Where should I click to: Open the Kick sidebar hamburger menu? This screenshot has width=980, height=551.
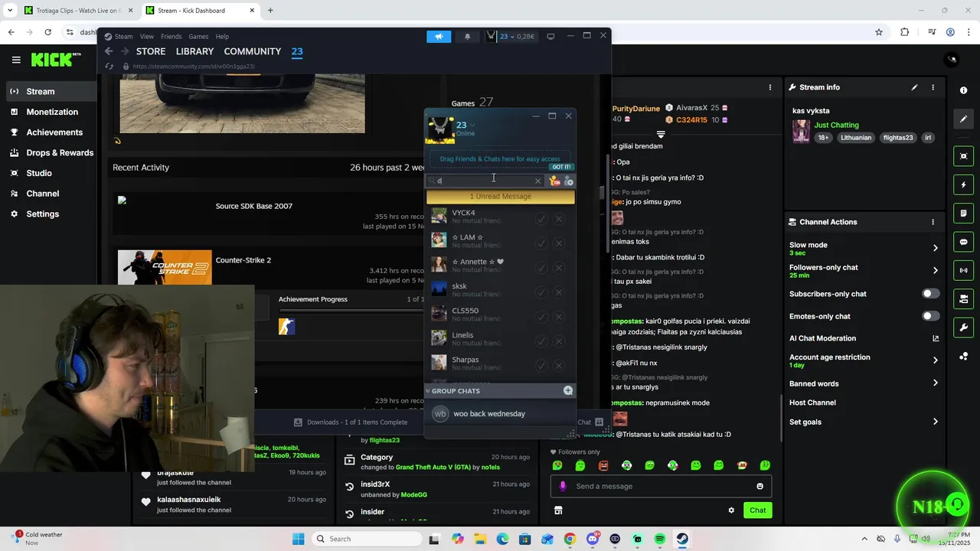tap(16, 59)
